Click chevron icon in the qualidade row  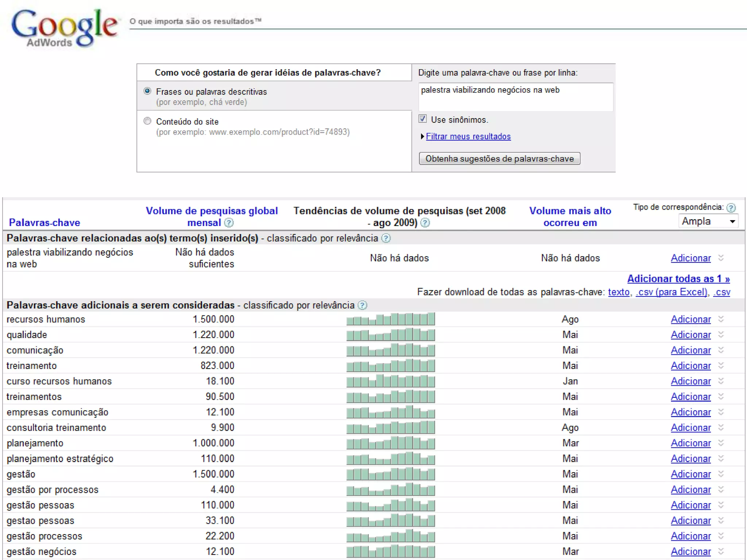721,335
